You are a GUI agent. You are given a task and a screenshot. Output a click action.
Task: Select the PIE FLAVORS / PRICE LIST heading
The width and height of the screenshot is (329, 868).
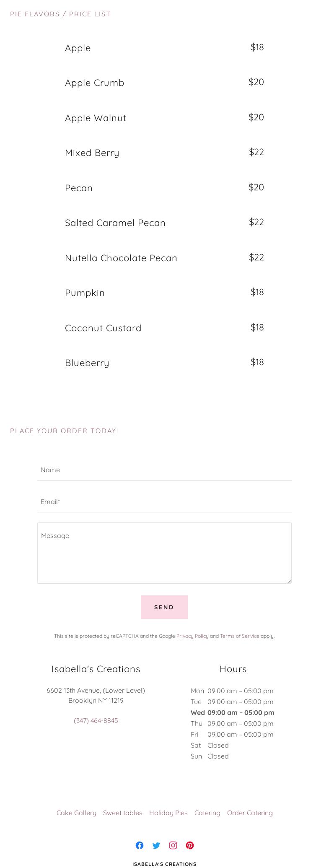[x=60, y=14]
